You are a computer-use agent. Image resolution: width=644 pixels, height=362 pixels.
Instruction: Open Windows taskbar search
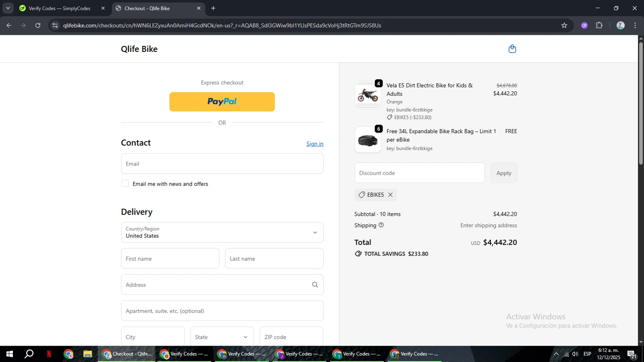point(29,354)
